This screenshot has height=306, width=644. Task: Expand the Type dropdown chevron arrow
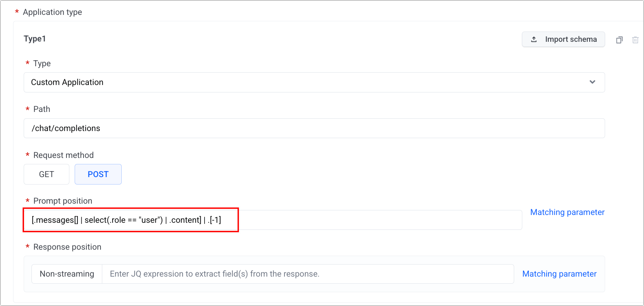[592, 82]
